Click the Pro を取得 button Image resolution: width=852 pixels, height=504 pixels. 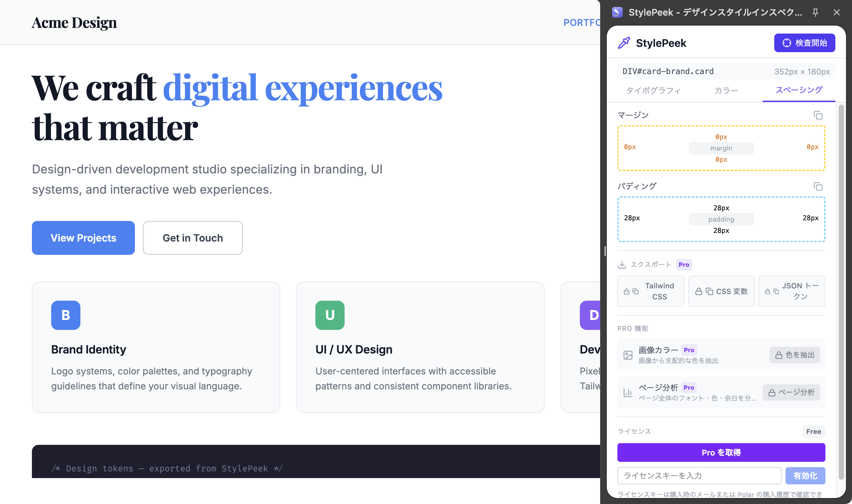(721, 453)
